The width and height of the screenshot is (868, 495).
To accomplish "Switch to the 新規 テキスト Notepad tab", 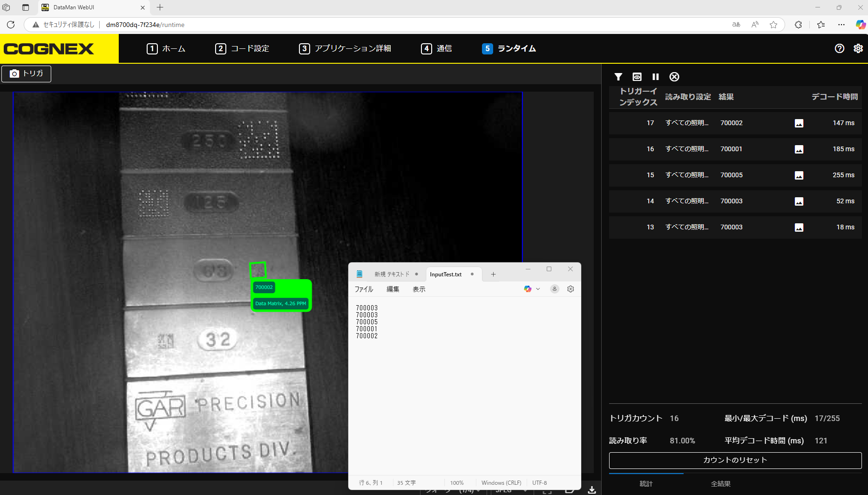I will (392, 274).
